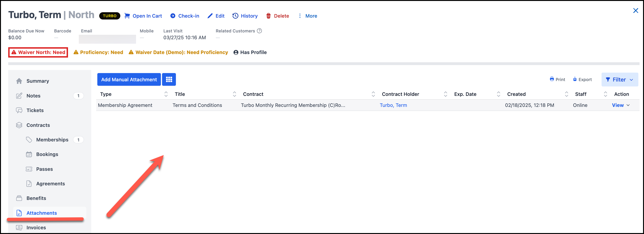The image size is (644, 234).
Task: Expand the View action chevron in the row
Action: pos(628,105)
